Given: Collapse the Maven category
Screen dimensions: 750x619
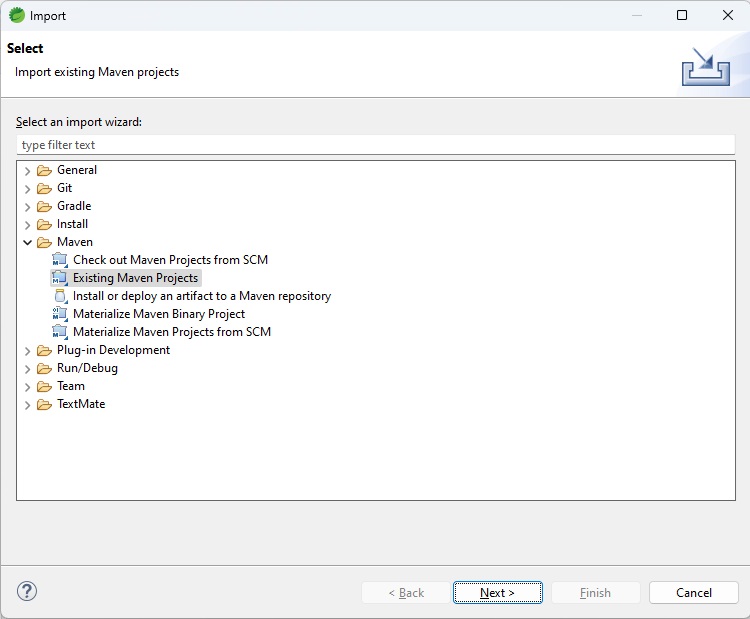Looking at the screenshot, I should coord(27,242).
